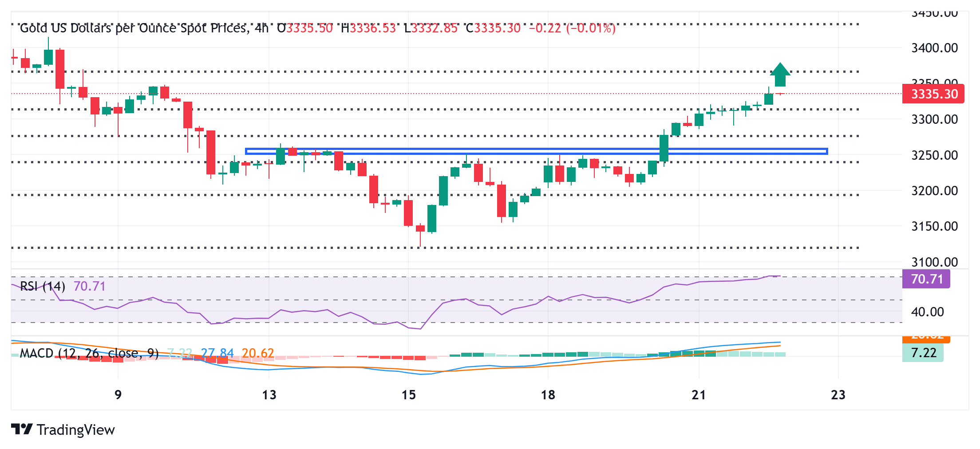Click the TradingView logo icon

[x=21, y=429]
